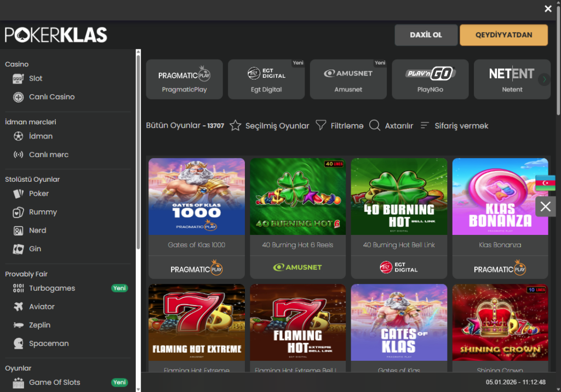
Task: Click the Spaceman astronaut icon
Action: coord(19,344)
